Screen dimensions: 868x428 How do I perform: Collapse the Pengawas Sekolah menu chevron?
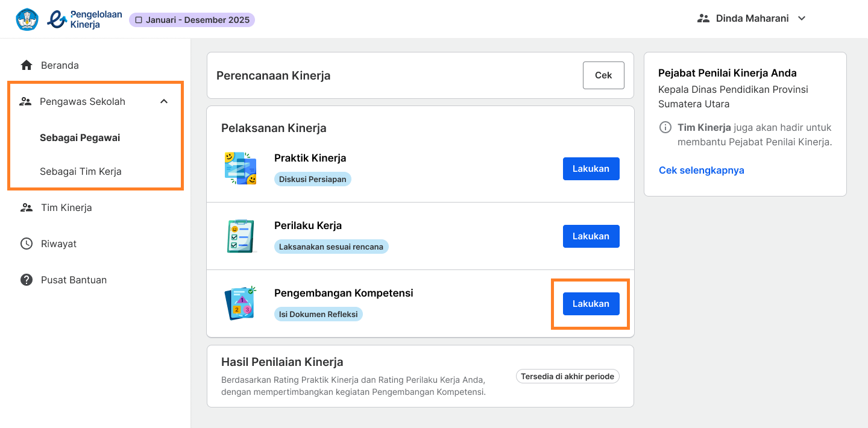[x=164, y=101]
